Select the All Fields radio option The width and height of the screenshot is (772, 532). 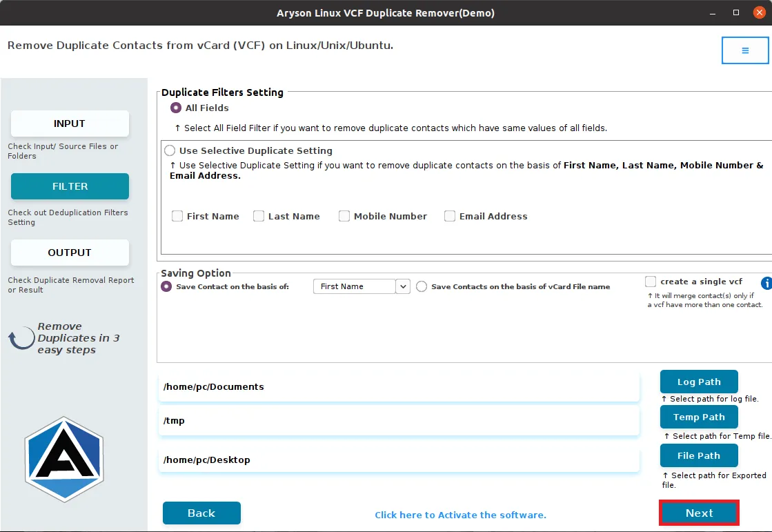pos(176,108)
